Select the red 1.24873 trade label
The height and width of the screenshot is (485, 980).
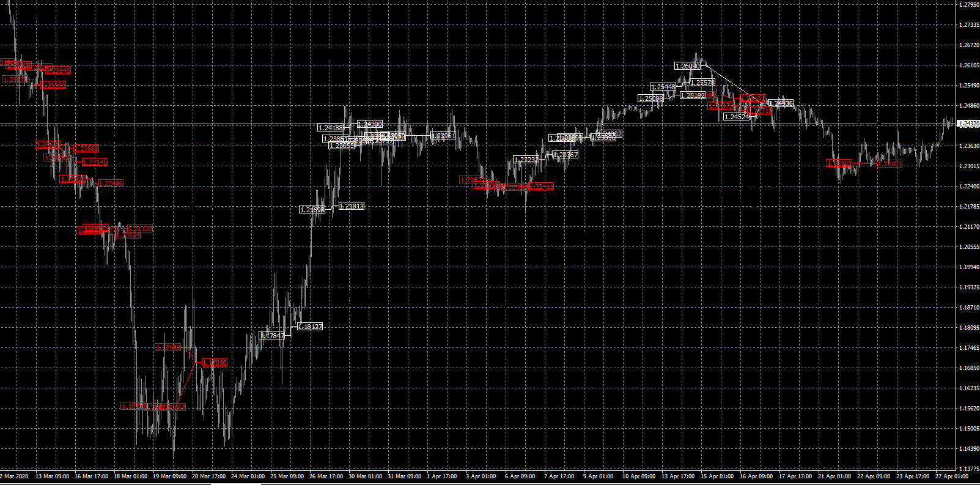pyautogui.click(x=721, y=106)
